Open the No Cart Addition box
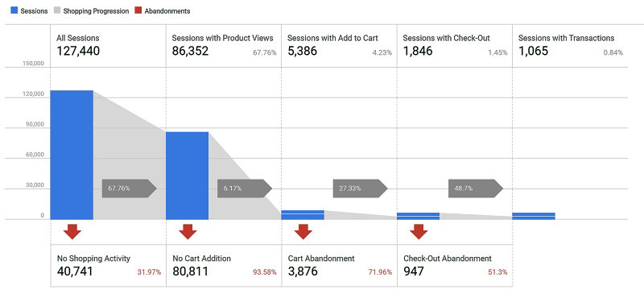 (224, 266)
